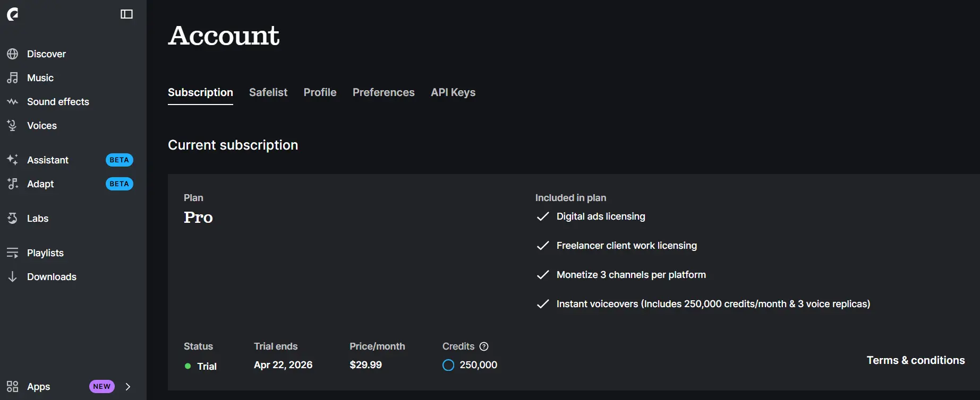Click the Pro plan name
The height and width of the screenshot is (400, 980).
pos(198,218)
